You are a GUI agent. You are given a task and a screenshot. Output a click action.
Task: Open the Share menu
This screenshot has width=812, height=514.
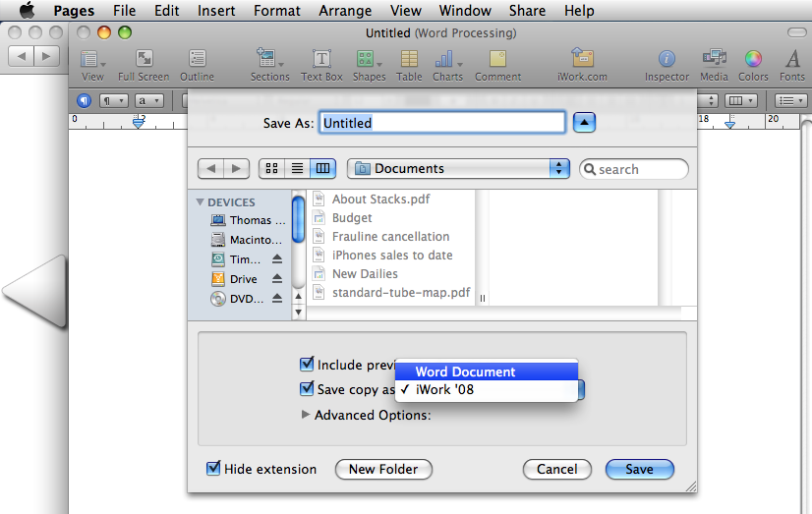point(527,11)
